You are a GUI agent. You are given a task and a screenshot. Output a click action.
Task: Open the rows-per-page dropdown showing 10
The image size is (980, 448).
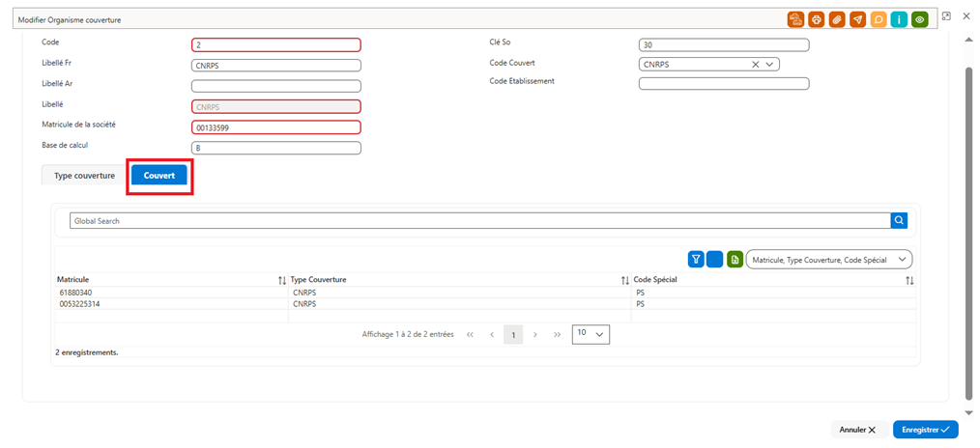(x=591, y=334)
